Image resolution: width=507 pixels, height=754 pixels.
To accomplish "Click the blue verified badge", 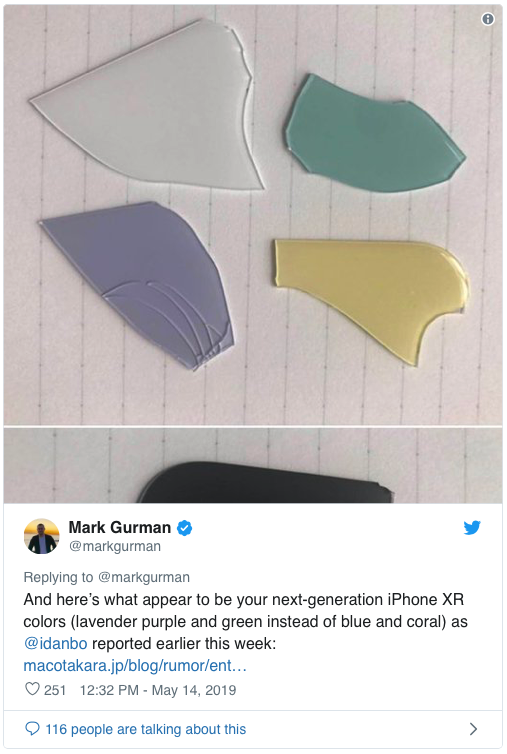I will click(184, 528).
